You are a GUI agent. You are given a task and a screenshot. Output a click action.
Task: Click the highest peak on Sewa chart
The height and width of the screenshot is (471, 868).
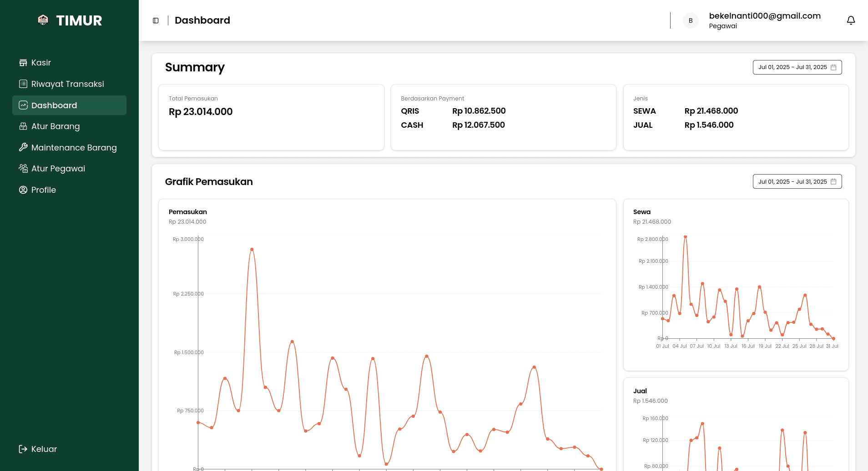tap(685, 237)
